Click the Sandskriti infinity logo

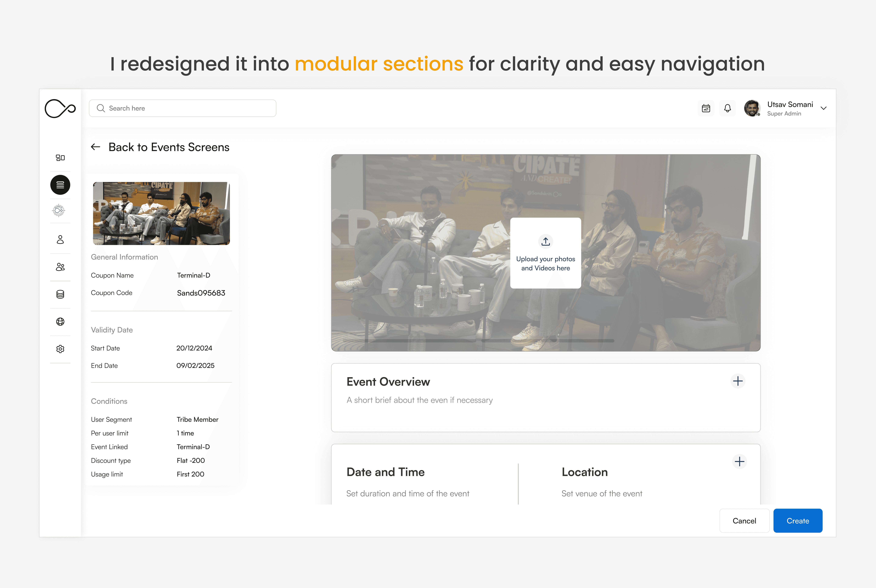pos(60,109)
